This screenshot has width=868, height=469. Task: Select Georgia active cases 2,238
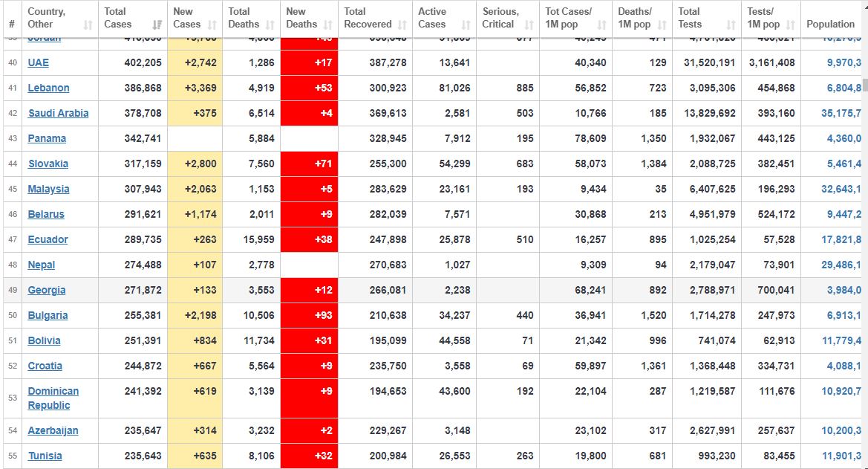[457, 290]
